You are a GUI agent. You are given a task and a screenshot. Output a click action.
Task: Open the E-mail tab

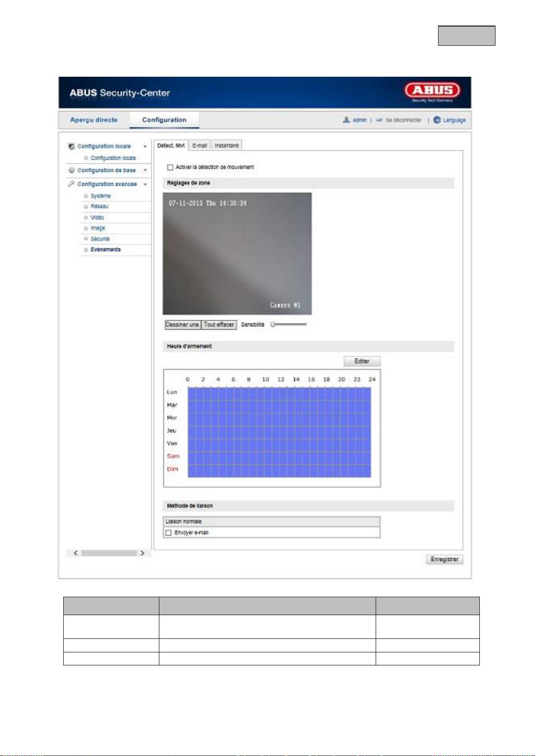point(199,145)
